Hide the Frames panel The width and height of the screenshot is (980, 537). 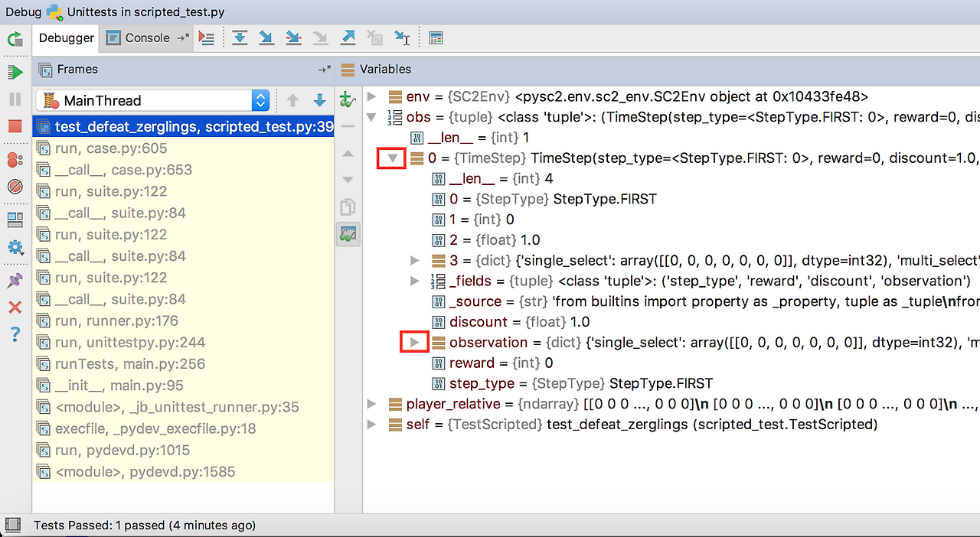click(324, 70)
